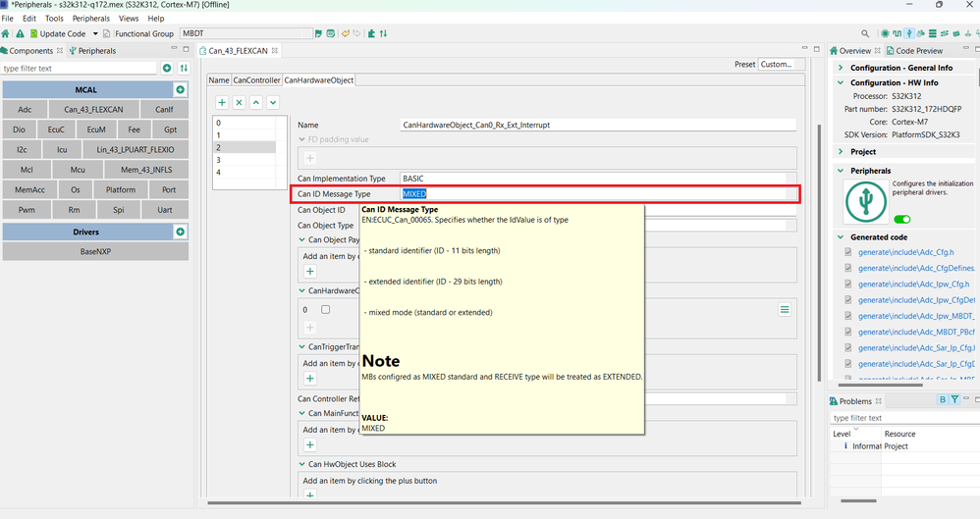
Task: Click plus button under Can MainFunction section
Action: (310, 444)
